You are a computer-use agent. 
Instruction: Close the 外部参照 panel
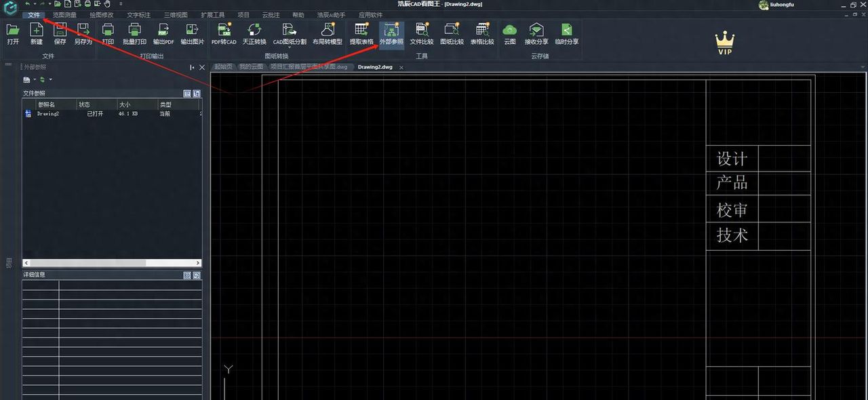pyautogui.click(x=202, y=67)
